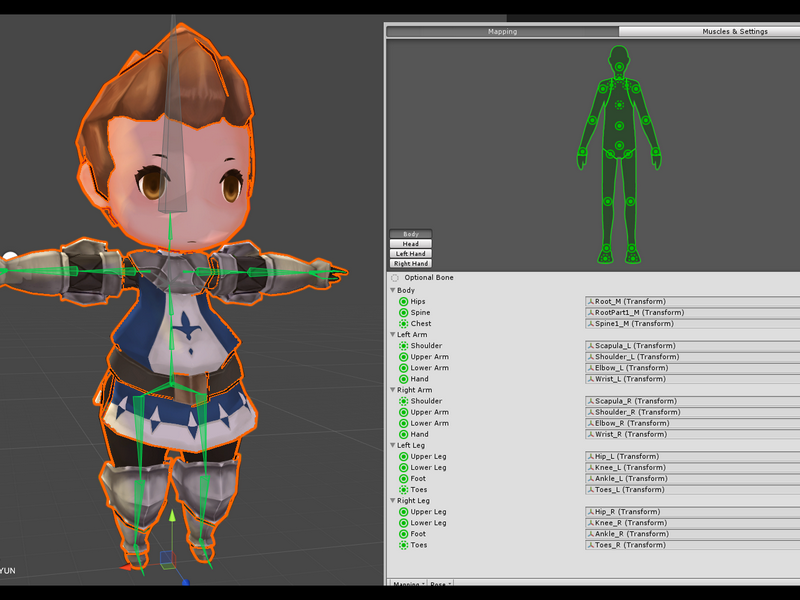Click the left foot circle on the avatar diagram
The width and height of the screenshot is (800, 600).
(632, 248)
